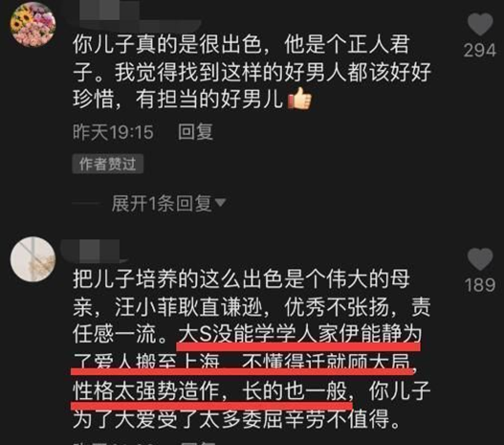Click the short line left of 展开1条回复
This screenshot has height=445, width=504.
coord(86,203)
